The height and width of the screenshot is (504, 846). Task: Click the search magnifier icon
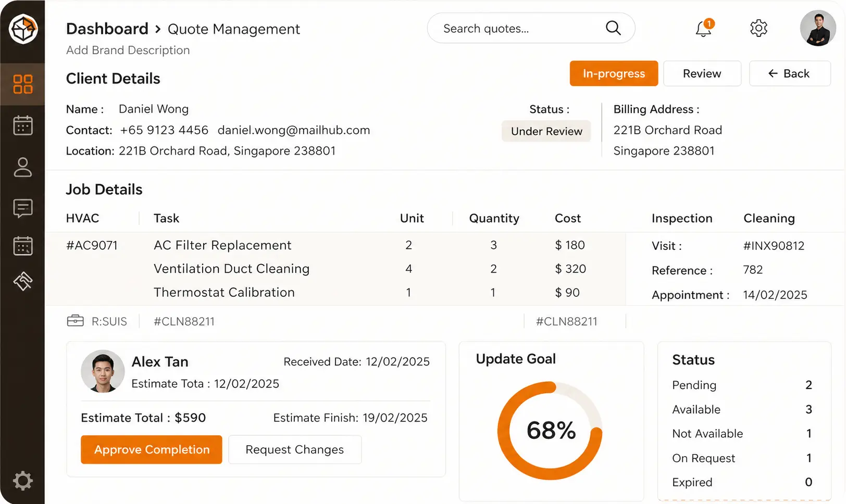click(x=613, y=28)
